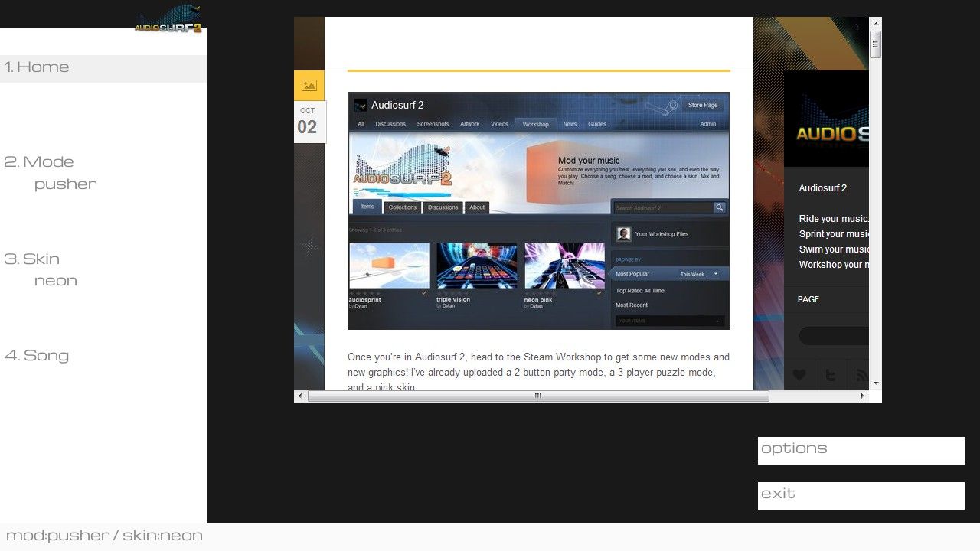Click the Audiosurf 2 app icon in Steam header
The image size is (980, 551).
pyautogui.click(x=360, y=105)
